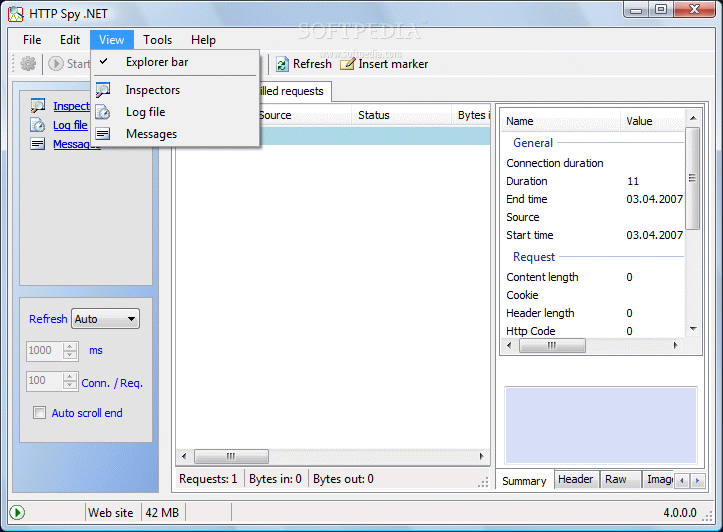Viewport: 723px width, 532px height.
Task: Decrease the 1000 ms interval spinner
Action: click(70, 355)
